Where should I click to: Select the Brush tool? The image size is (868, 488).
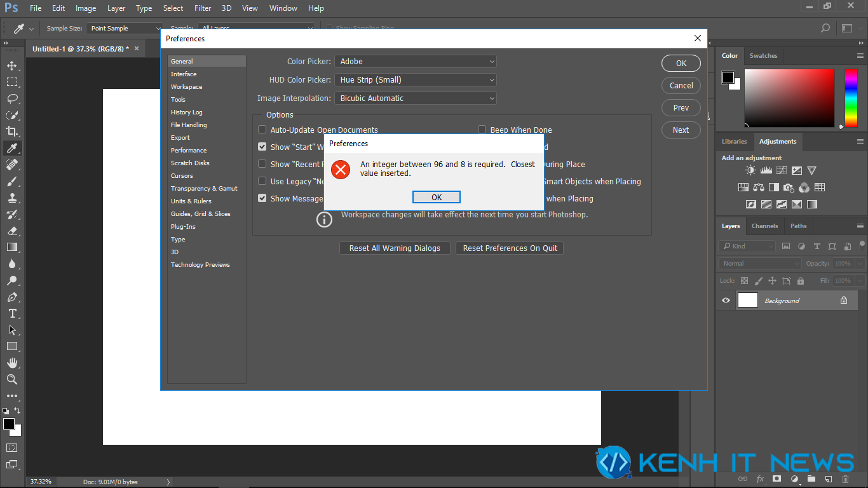11,181
